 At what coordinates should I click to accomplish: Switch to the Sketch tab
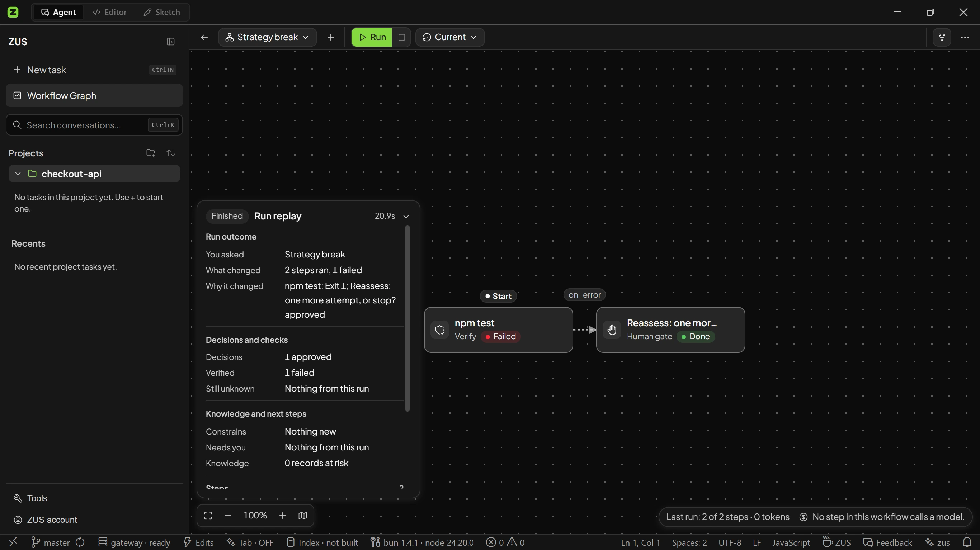[x=162, y=12]
